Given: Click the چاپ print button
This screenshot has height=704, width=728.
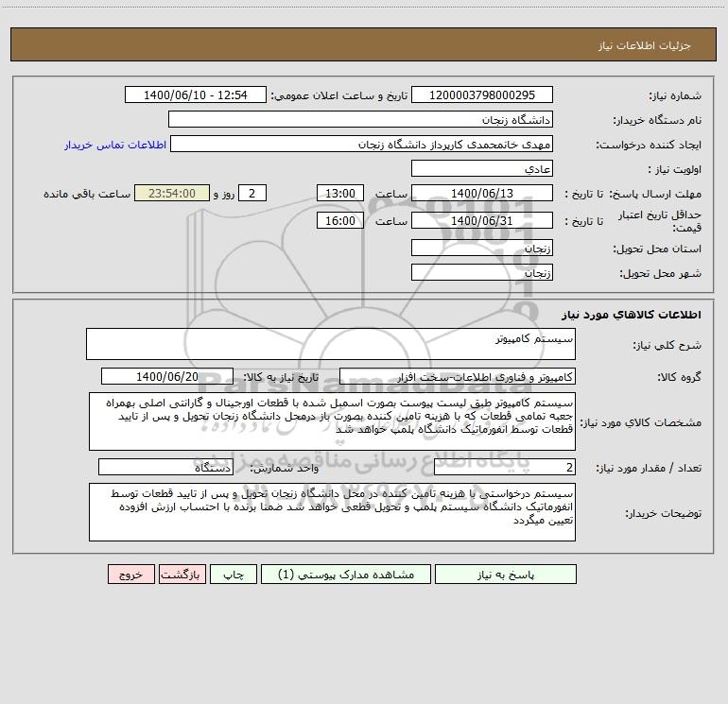Looking at the screenshot, I should tap(234, 575).
